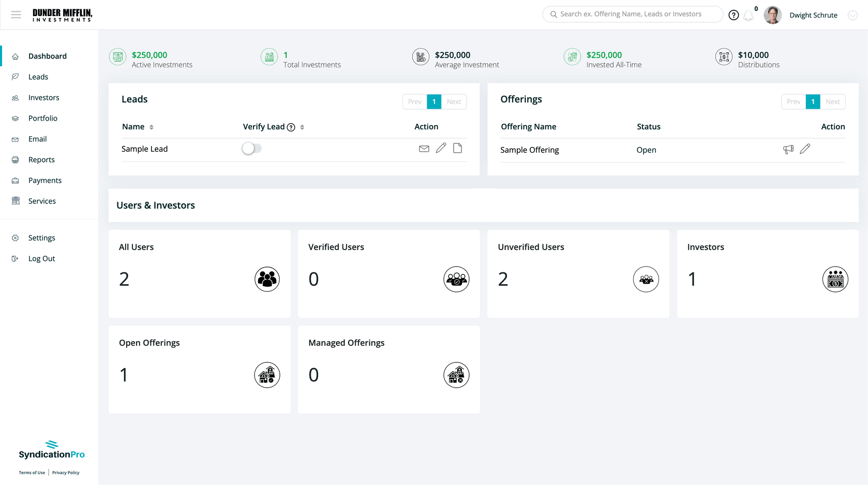Sort leads by the Verify Lead column arrows
This screenshot has width=868, height=485.
pos(302,127)
